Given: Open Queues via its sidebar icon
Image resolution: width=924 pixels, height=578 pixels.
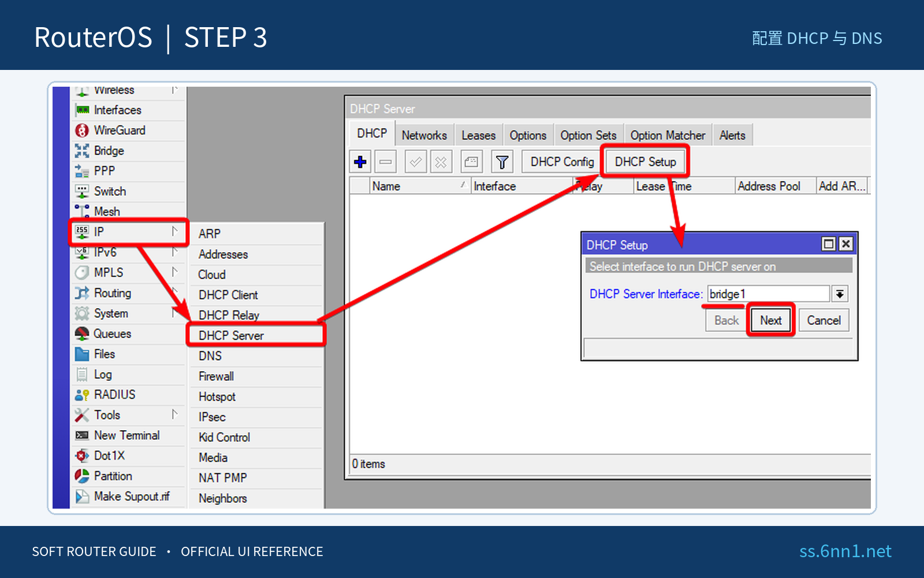Looking at the screenshot, I should [83, 334].
